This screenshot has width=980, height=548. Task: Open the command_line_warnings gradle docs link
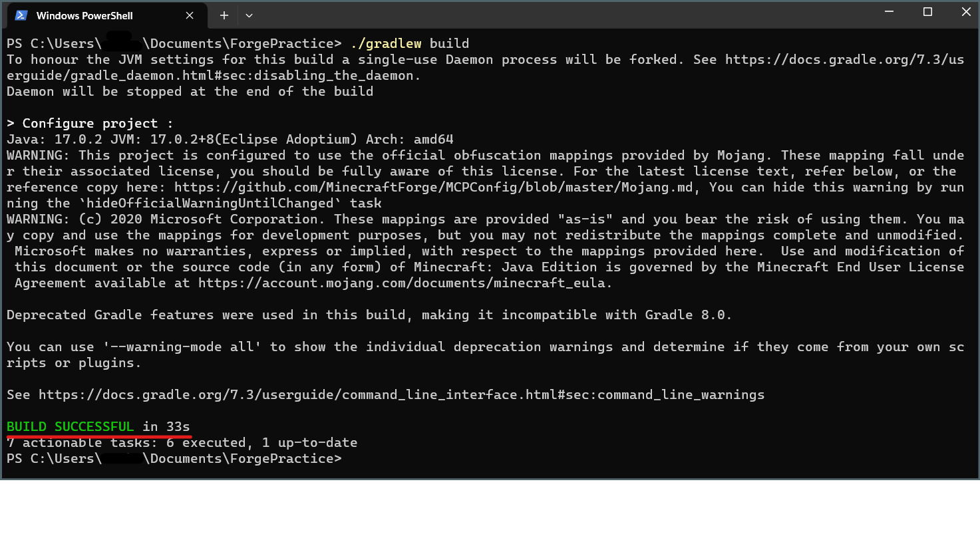401,395
